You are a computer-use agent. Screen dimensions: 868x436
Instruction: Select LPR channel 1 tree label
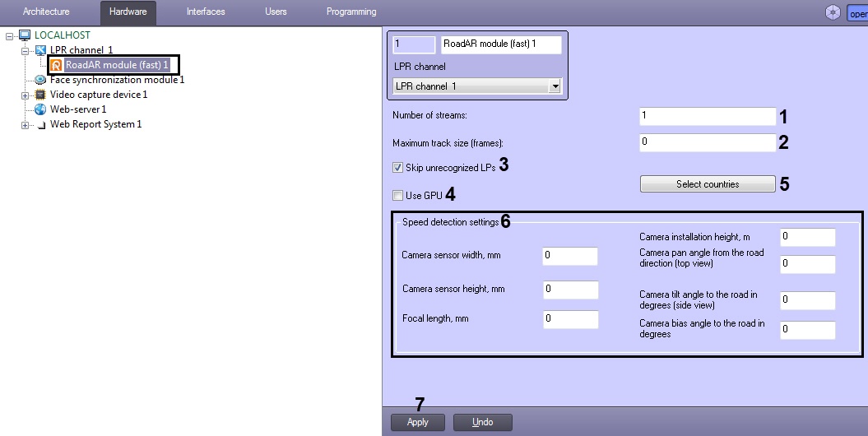[81, 50]
